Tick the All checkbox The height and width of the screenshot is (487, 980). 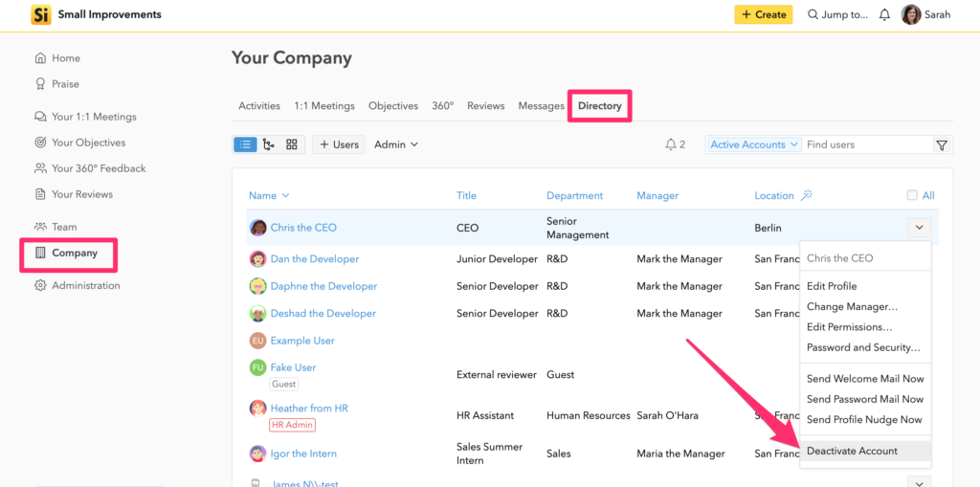912,196
